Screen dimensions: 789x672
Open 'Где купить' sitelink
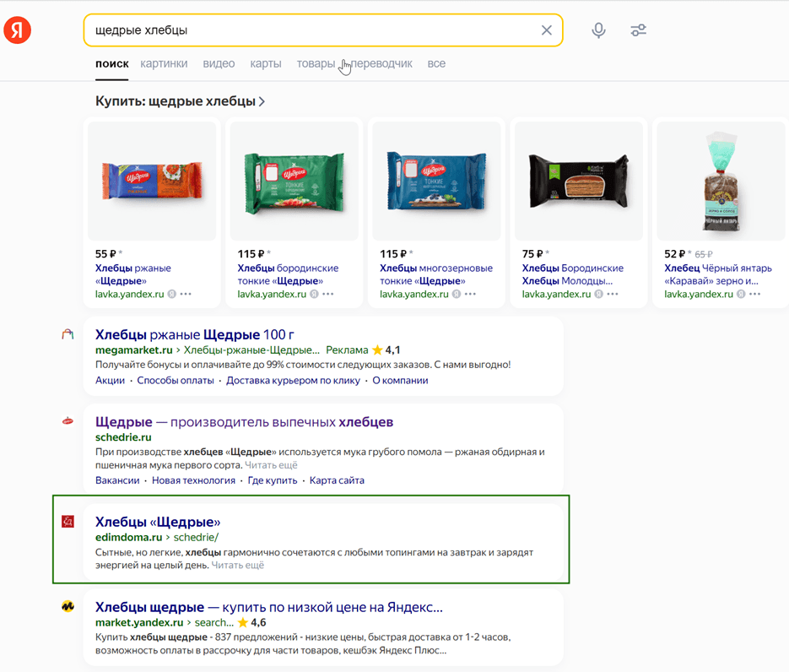pos(273,480)
